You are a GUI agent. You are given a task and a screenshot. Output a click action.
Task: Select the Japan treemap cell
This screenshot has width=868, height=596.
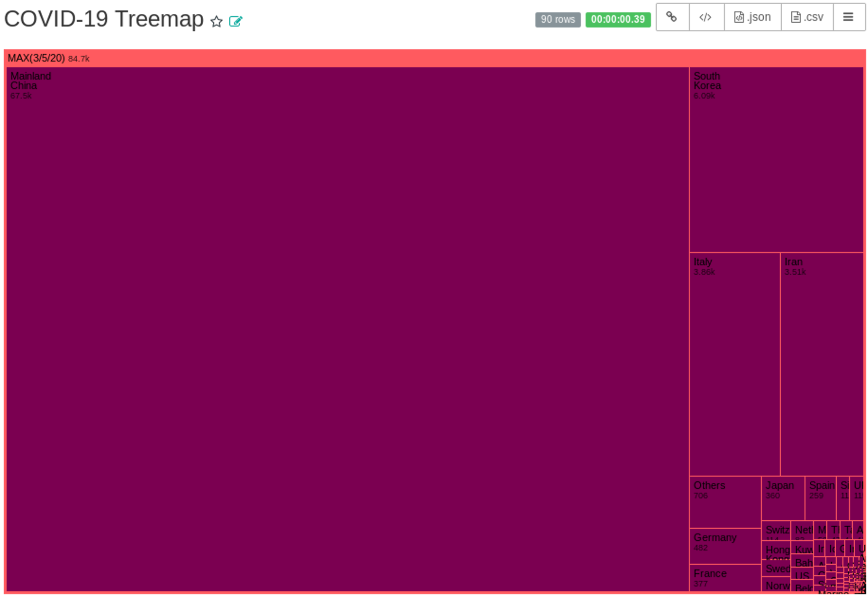tap(783, 498)
